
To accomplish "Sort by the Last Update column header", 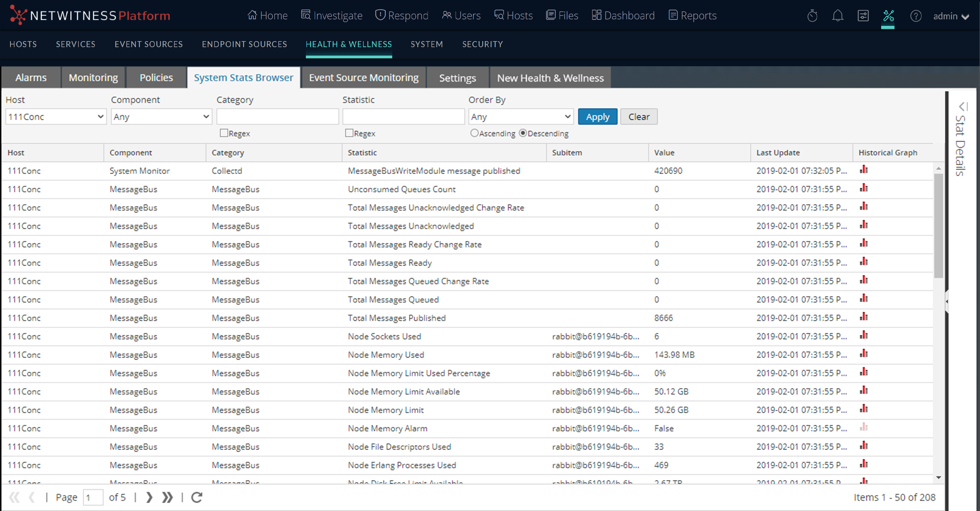I will coord(801,152).
